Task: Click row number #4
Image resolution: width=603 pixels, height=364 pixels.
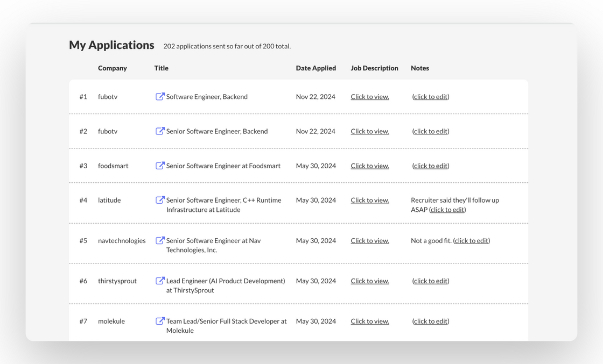Action: coord(83,200)
